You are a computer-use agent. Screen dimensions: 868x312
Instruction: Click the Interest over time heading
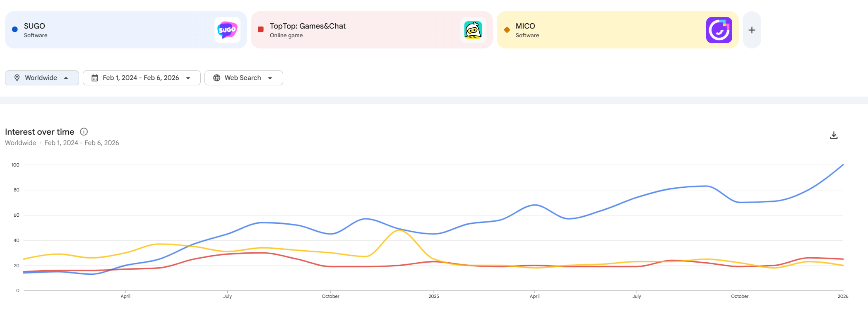pos(40,132)
